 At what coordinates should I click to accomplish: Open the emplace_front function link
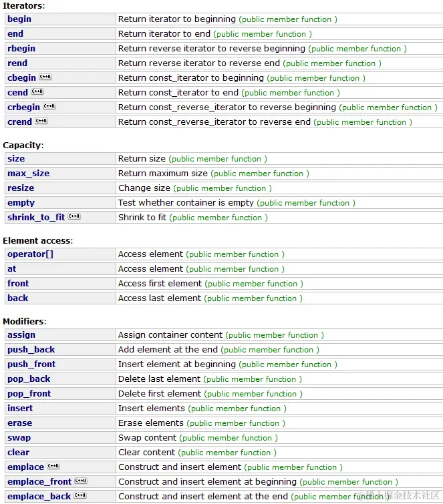pos(39,482)
